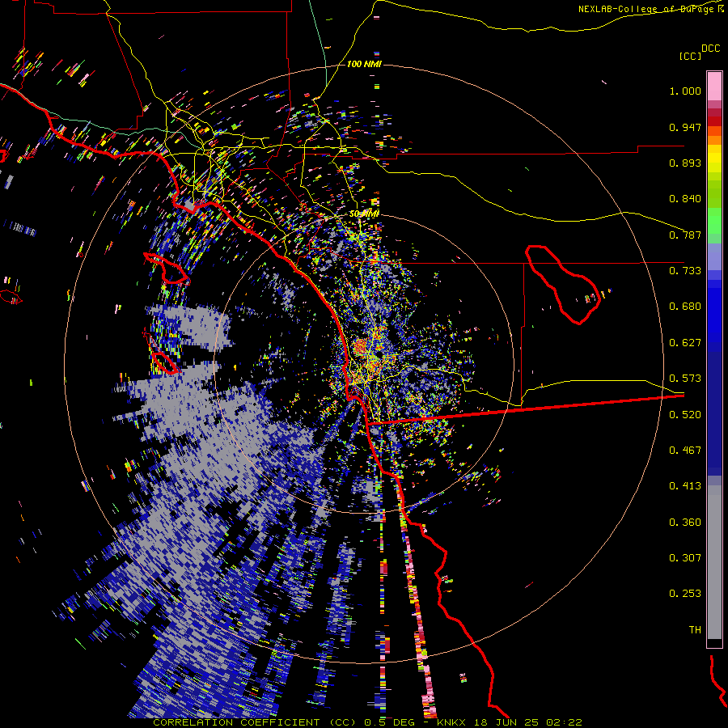Select the 1.000 value on the color scale
This screenshot has height=728, width=728.
pos(685,91)
